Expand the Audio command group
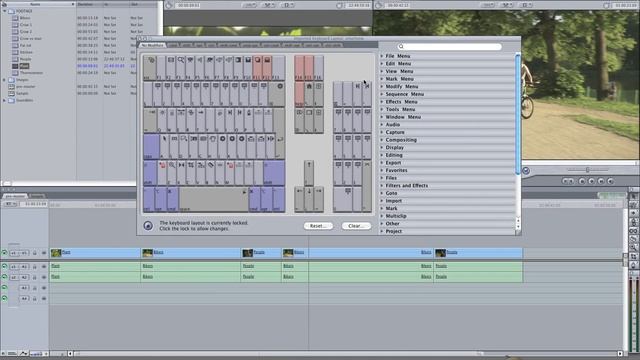Viewport: 640px width, 360px height. point(382,124)
